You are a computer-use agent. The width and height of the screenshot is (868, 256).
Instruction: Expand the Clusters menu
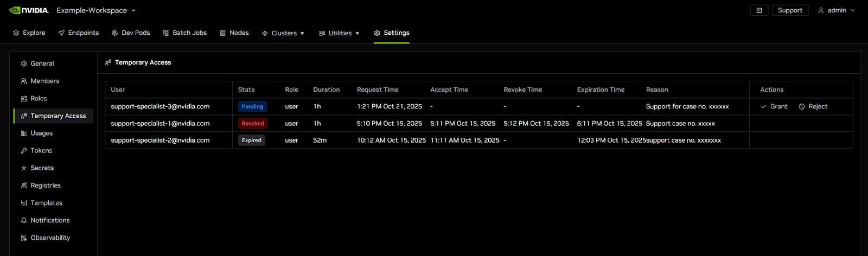[x=283, y=33]
